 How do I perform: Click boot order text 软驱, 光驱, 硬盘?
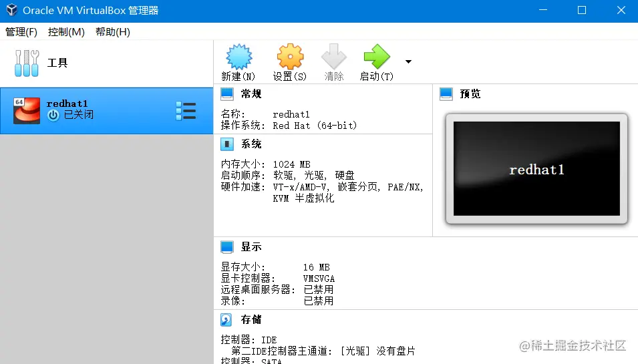314,176
